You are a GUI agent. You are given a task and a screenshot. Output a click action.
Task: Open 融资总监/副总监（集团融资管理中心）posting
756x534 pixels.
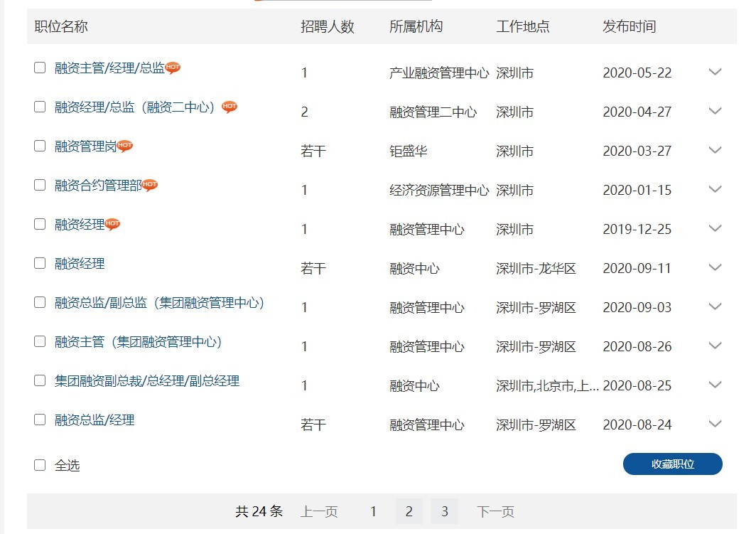(160, 303)
